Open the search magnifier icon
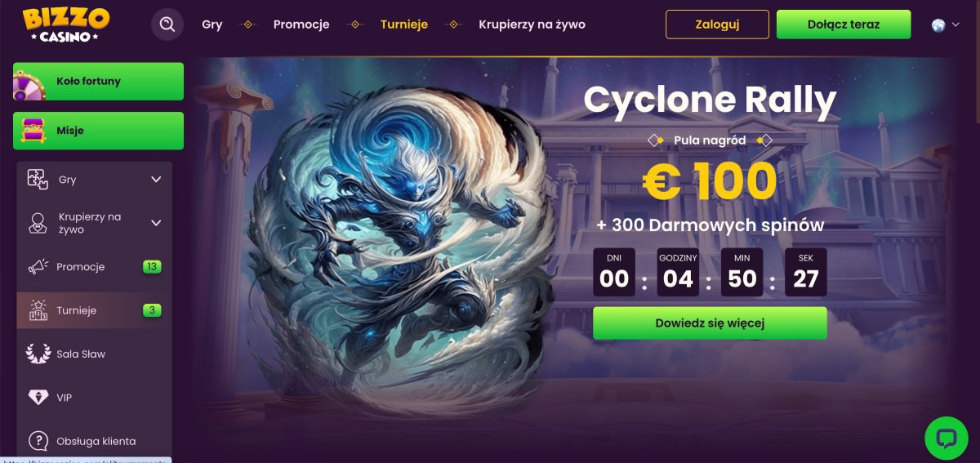The image size is (980, 463). 167,24
